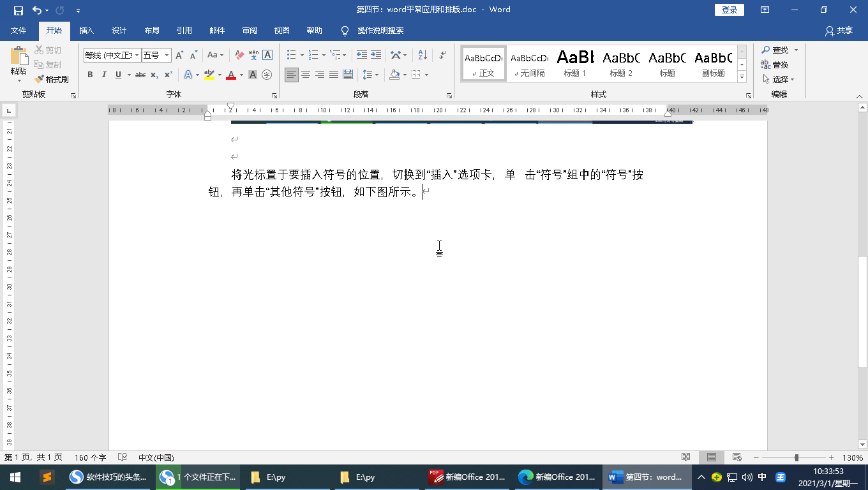Screen dimensions: 868x490
Task: Sort the selection with the A-Z icon
Action: [x=423, y=56]
